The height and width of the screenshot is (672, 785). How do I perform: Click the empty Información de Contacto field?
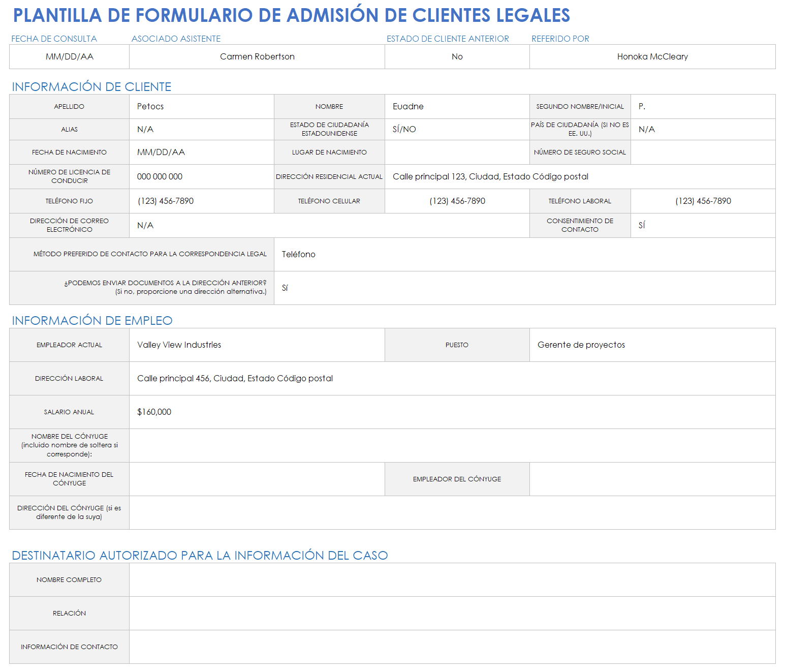[452, 647]
